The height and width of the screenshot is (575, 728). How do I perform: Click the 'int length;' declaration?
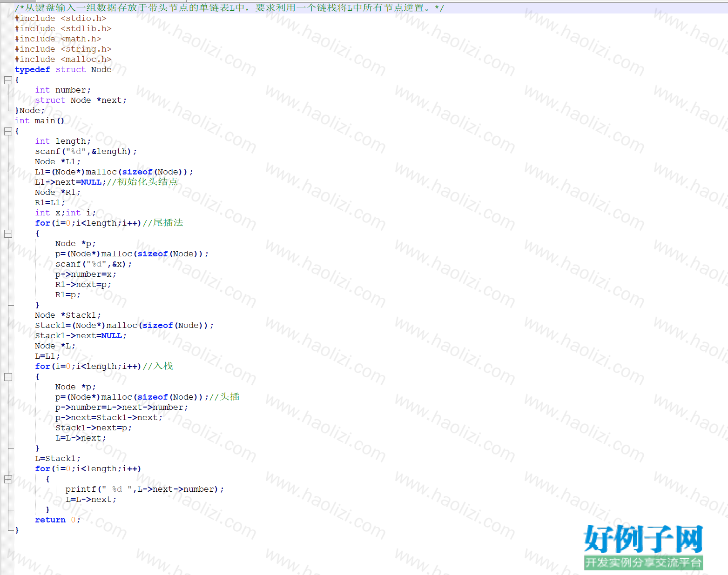pyautogui.click(x=63, y=141)
